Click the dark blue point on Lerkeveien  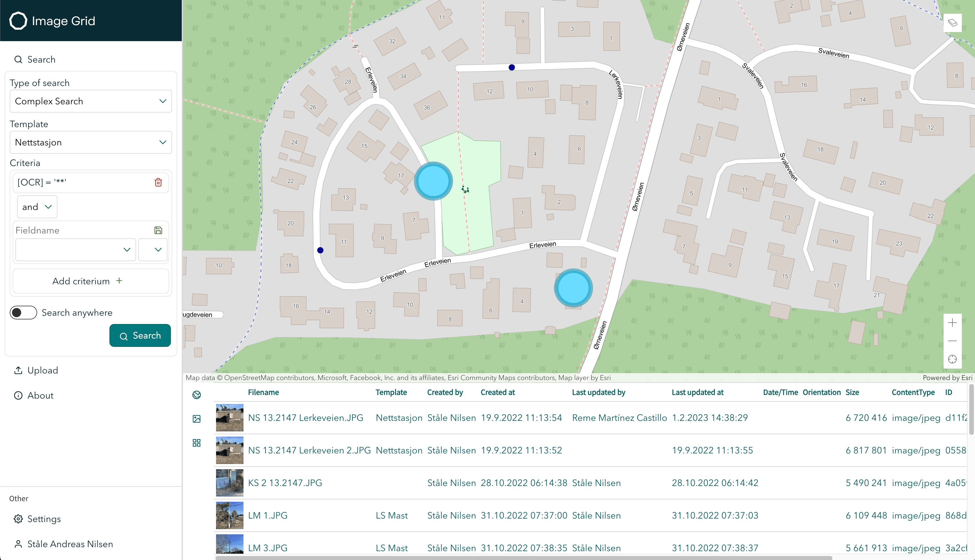(x=512, y=67)
